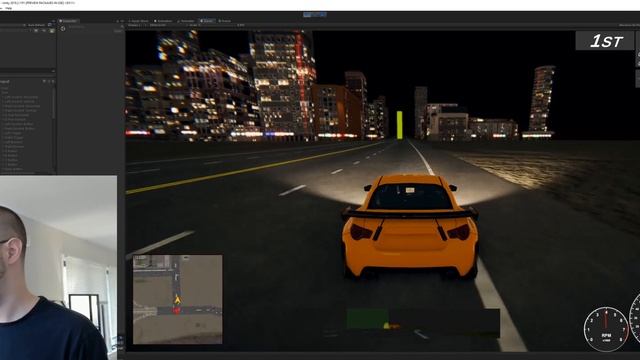Click the webcam overlay of the presenter
The image size is (640, 360).
click(x=58, y=268)
